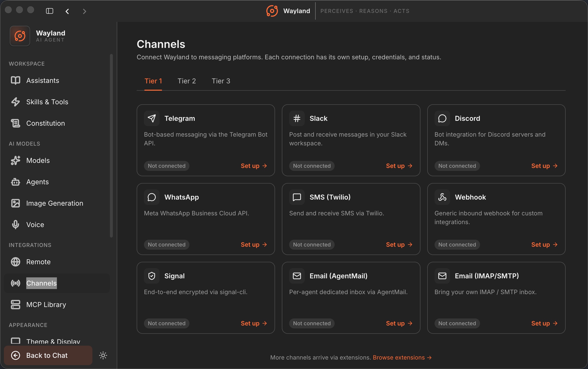Click the Telegram card title

(180, 118)
